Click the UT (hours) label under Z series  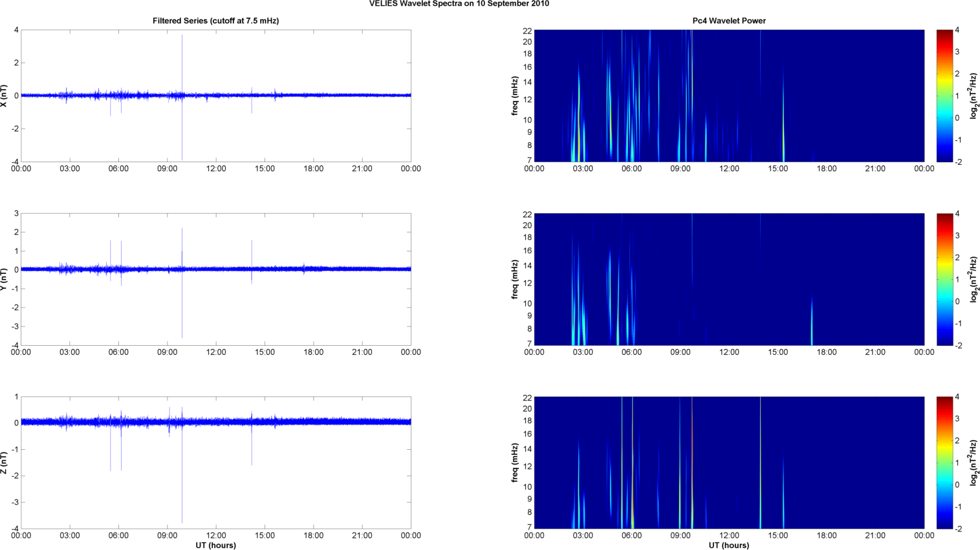tap(215, 545)
